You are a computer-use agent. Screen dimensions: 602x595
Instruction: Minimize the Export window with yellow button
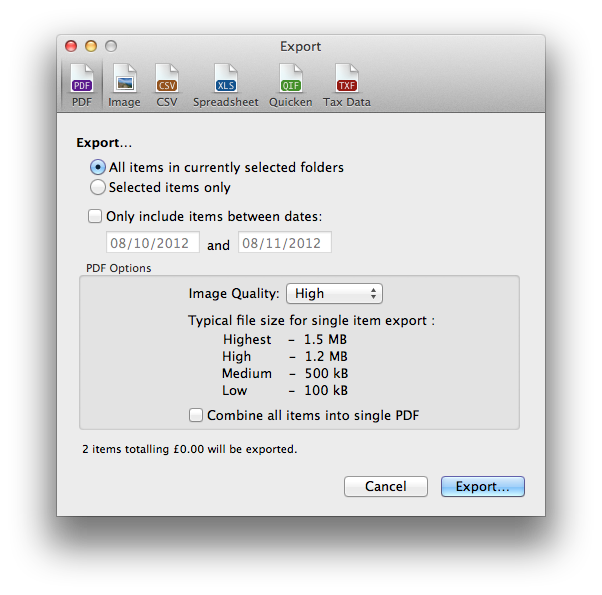tap(91, 46)
